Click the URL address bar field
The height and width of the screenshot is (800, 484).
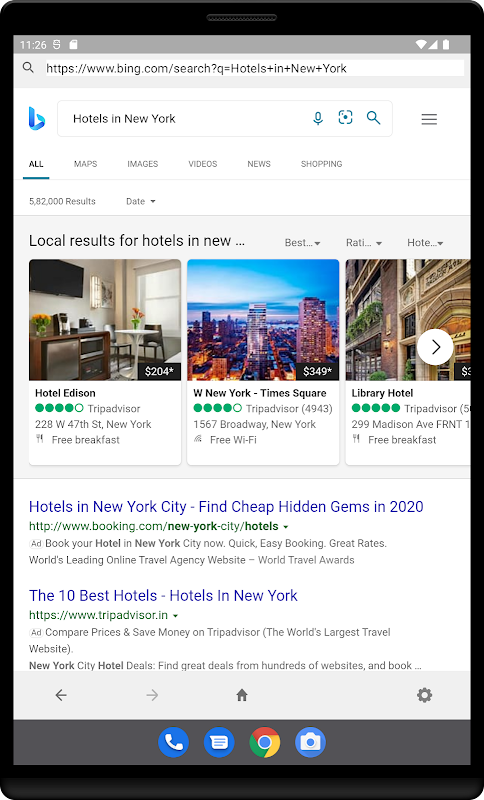[x=255, y=68]
